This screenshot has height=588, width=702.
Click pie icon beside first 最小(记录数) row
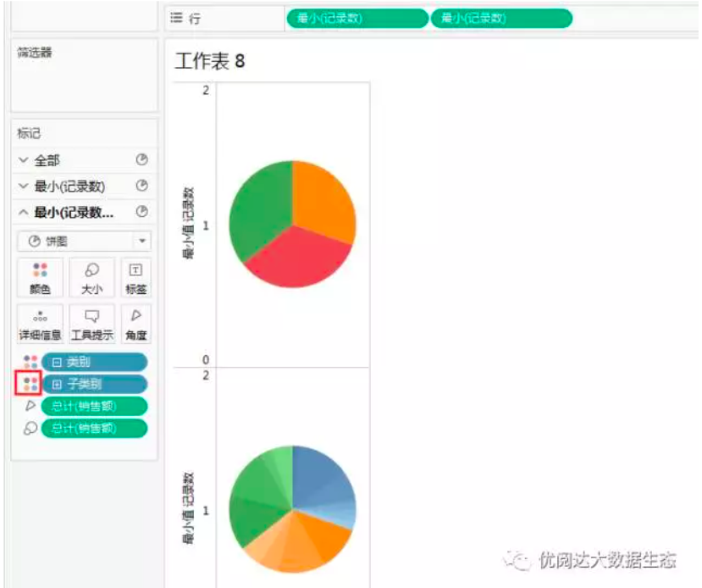pyautogui.click(x=142, y=186)
